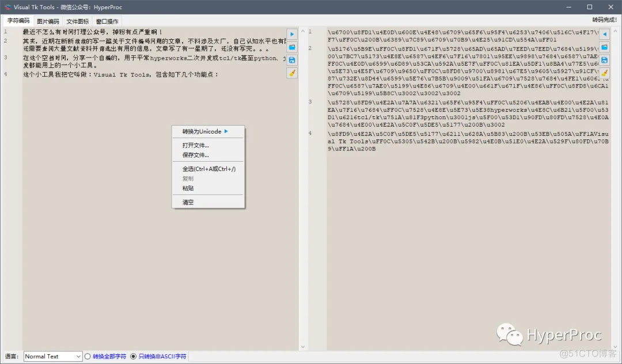Switch to the 图片编码 tab
The height and width of the screenshot is (364, 622).
48,21
